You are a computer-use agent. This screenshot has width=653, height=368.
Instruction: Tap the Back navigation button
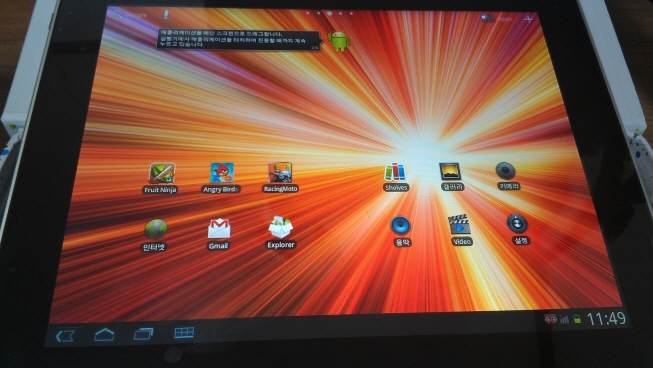click(x=65, y=335)
